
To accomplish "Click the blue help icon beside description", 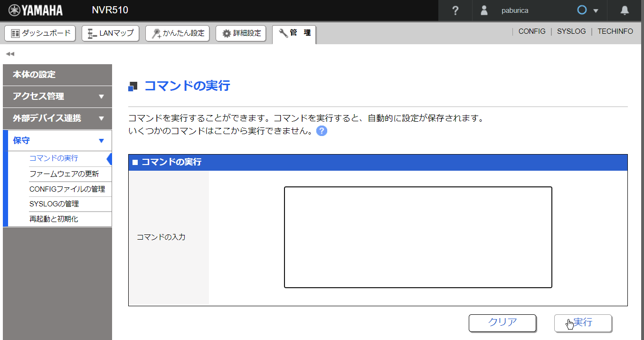I will coord(322,131).
